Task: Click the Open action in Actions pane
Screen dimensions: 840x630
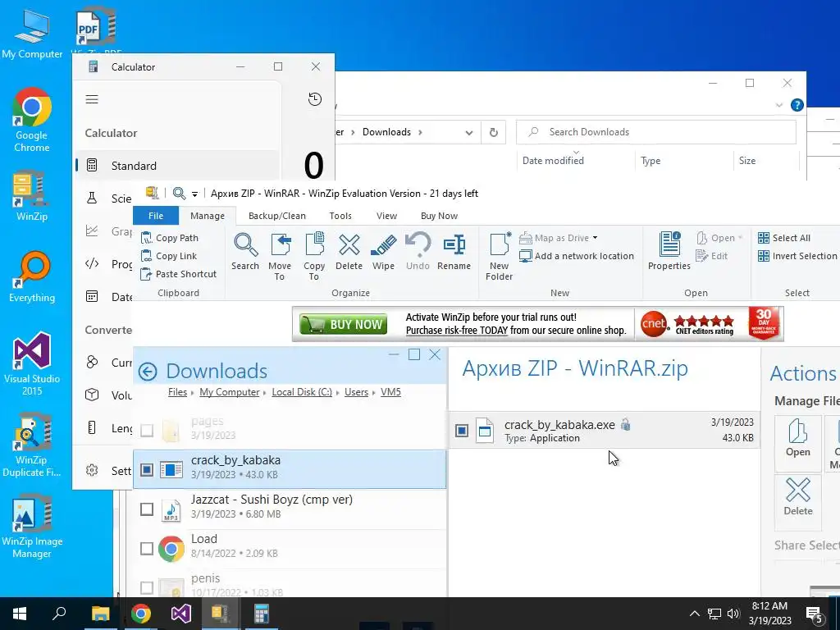Action: 797,442
